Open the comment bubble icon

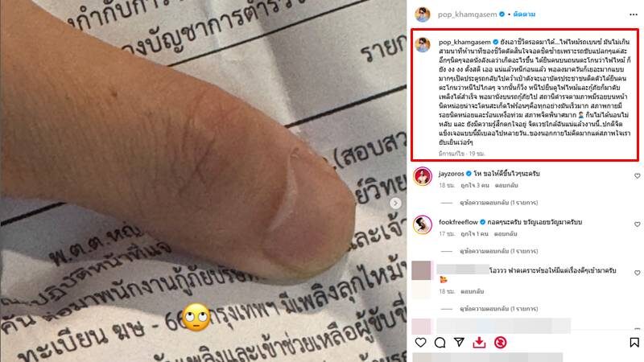coord(440,343)
